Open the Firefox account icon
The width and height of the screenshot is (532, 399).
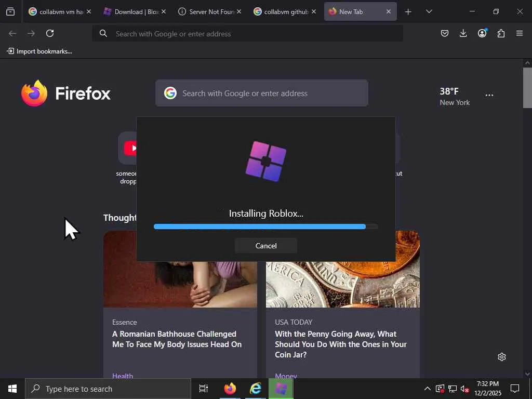[x=482, y=33]
